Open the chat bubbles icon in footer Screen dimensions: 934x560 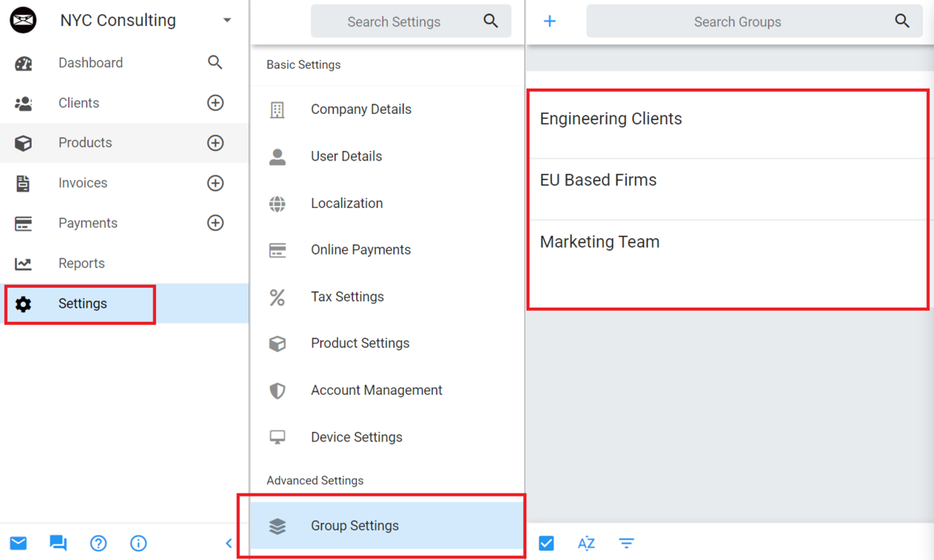coord(58,543)
